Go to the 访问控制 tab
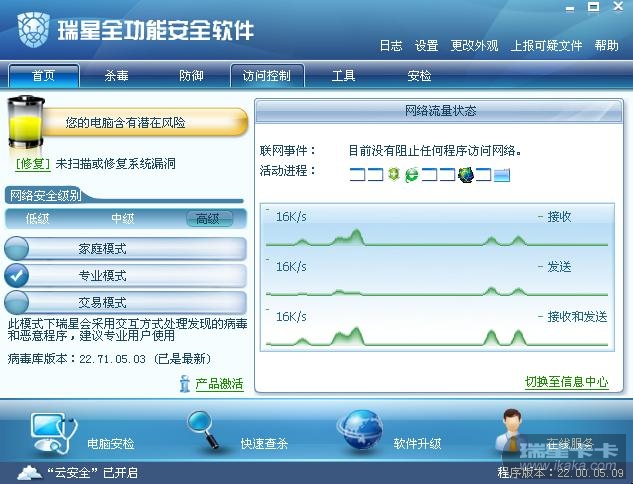The height and width of the screenshot is (484, 633). pos(267,75)
